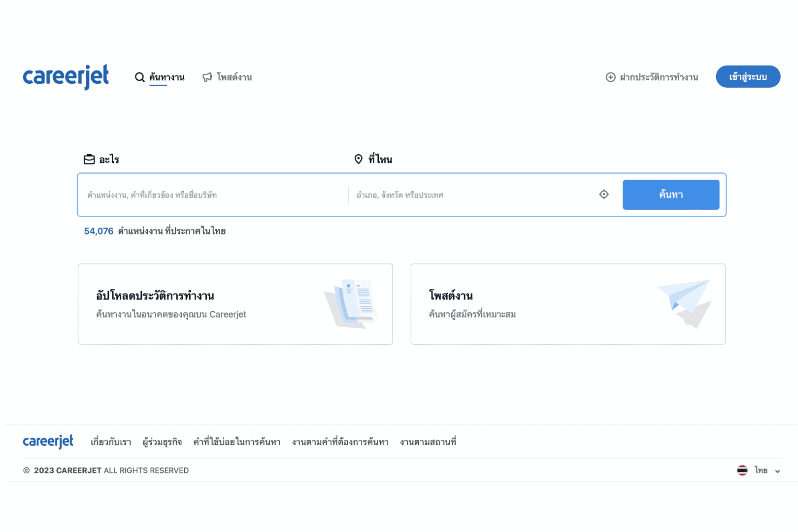Click the blue ค้นหา search button
The height and width of the screenshot is (532, 798).
tap(671, 195)
